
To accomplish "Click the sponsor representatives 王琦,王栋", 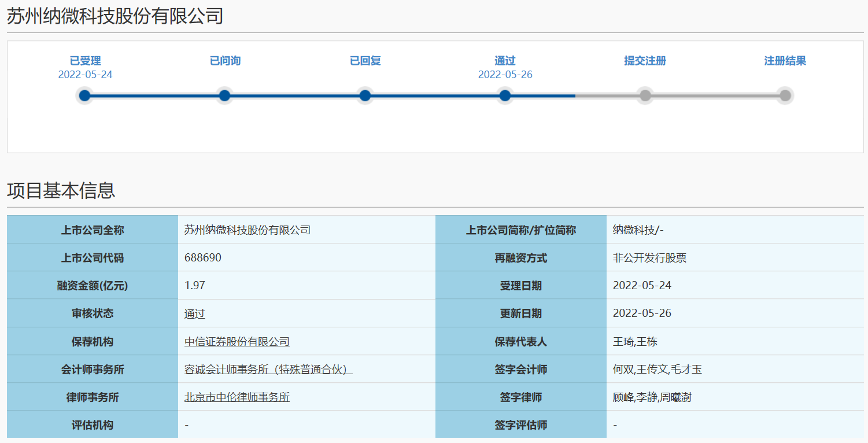I will click(635, 342).
